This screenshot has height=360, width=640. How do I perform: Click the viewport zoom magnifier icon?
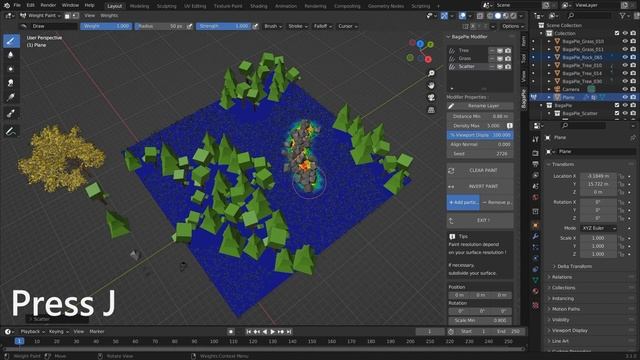[431, 73]
